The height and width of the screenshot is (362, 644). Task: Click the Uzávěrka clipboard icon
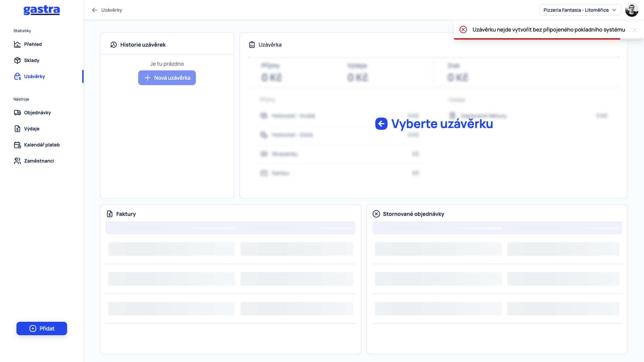(252, 45)
